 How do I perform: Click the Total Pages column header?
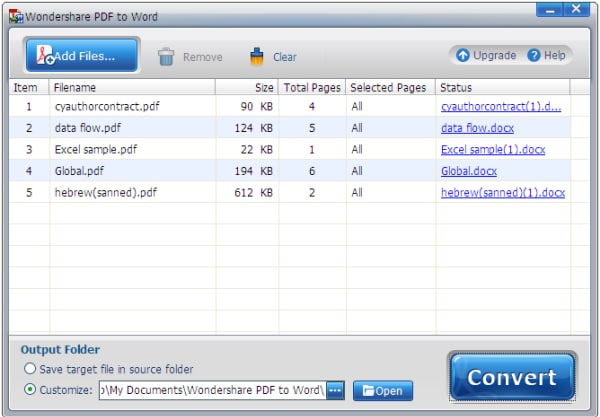(x=312, y=88)
